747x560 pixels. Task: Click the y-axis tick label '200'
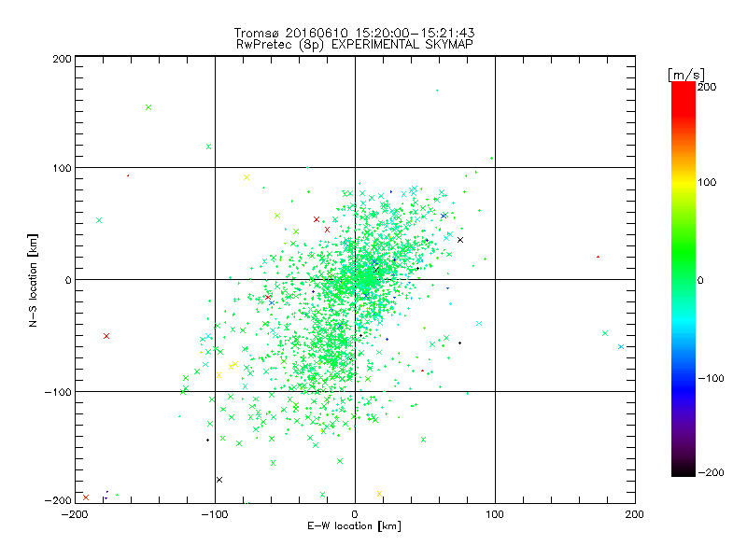(x=63, y=59)
